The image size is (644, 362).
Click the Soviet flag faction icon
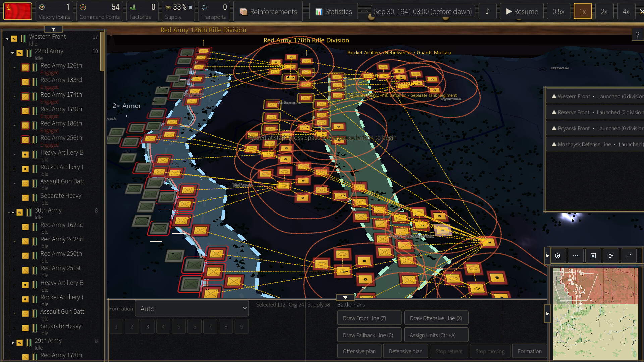[18, 11]
